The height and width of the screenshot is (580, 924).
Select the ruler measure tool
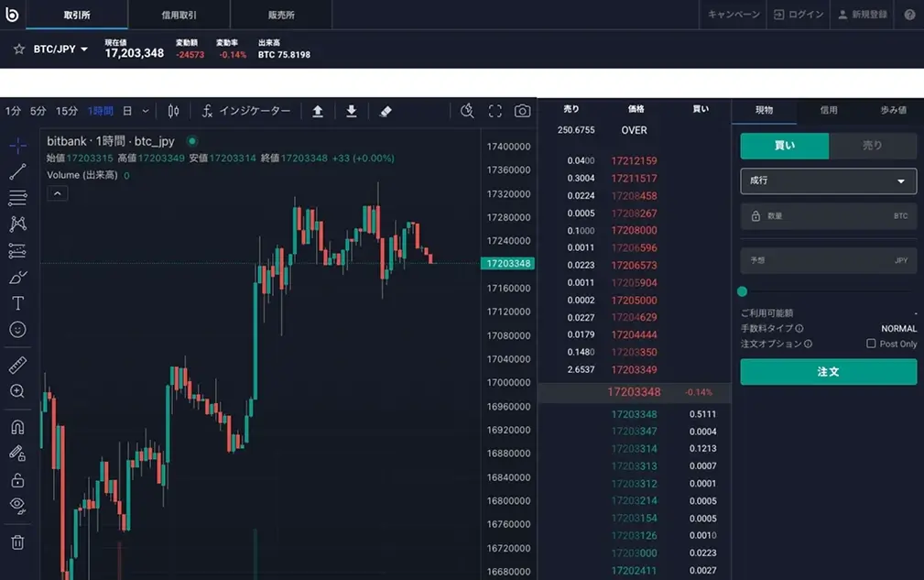point(17,365)
